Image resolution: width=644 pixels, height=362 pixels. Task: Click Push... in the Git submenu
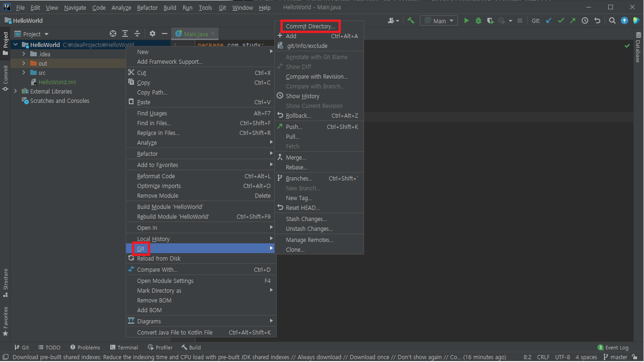click(x=319, y=127)
